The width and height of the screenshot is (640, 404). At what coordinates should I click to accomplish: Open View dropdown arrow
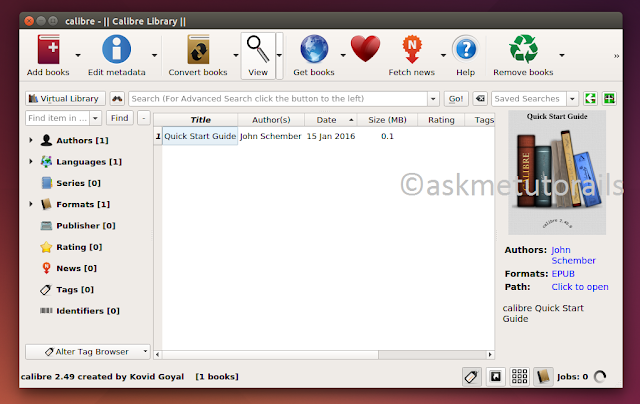point(279,55)
